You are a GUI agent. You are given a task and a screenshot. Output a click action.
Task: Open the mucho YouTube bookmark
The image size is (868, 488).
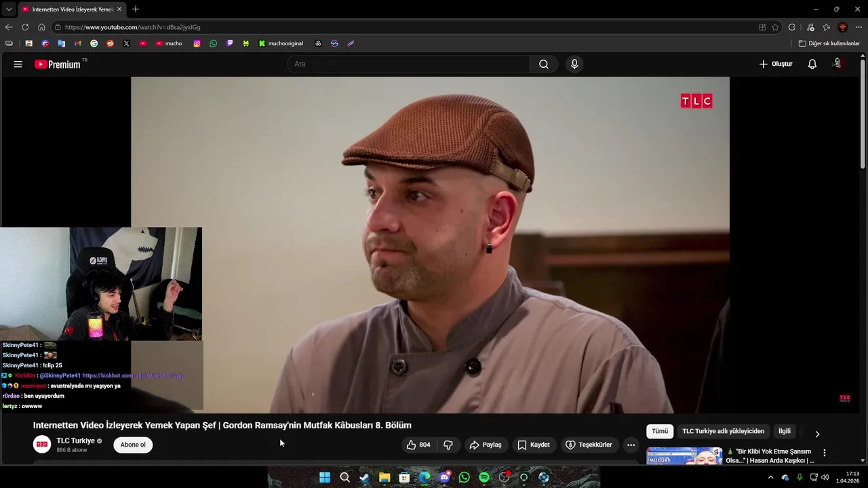(x=169, y=43)
